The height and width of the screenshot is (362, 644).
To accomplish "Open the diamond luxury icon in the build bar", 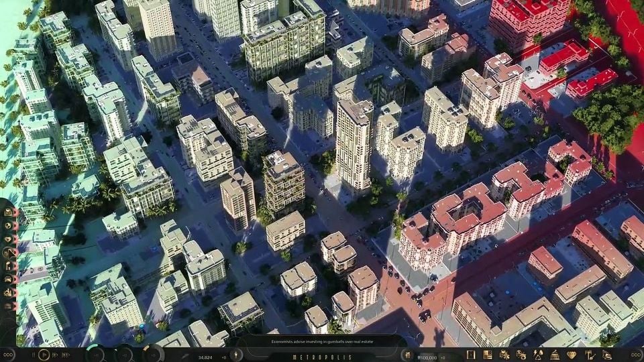I will tap(572, 355).
